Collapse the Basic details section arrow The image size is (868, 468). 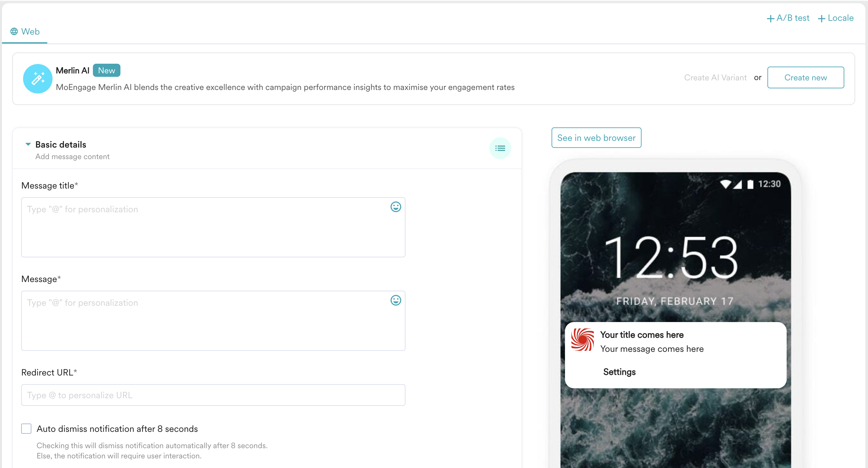(x=28, y=144)
